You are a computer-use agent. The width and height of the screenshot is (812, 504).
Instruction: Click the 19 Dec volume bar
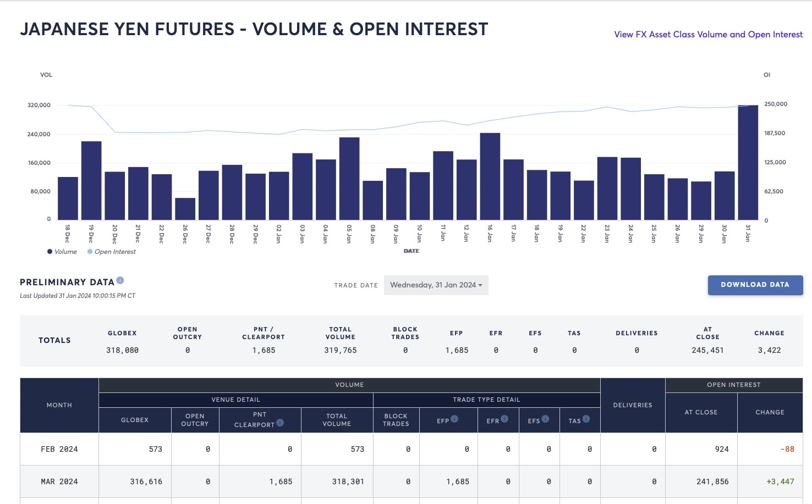click(91, 181)
